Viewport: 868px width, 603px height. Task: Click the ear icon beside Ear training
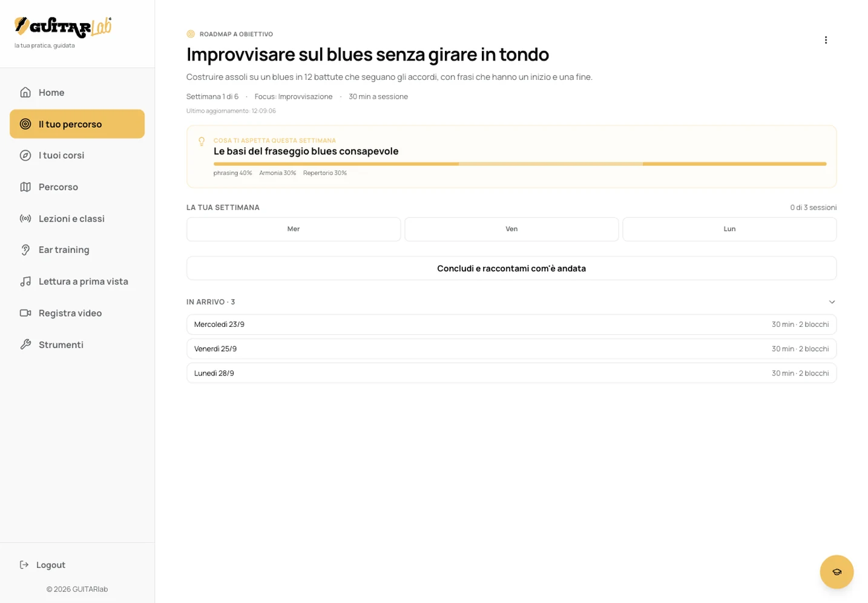coord(25,250)
